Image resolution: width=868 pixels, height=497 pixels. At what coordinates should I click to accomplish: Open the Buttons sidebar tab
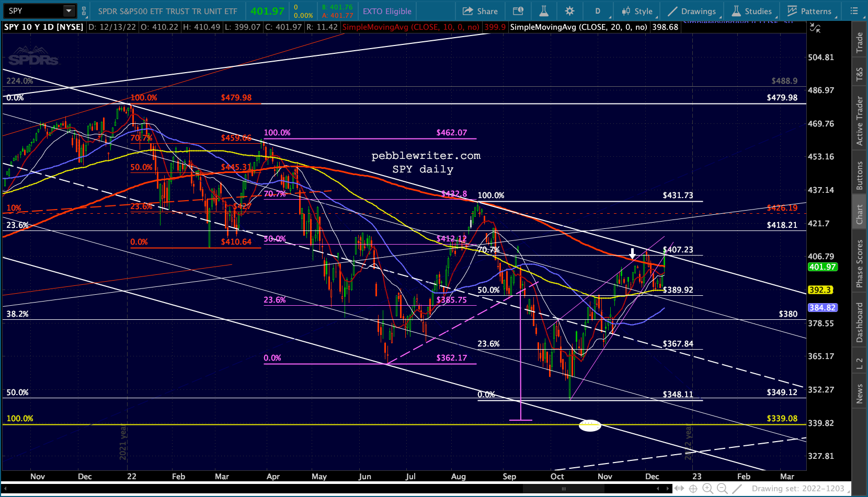860,176
